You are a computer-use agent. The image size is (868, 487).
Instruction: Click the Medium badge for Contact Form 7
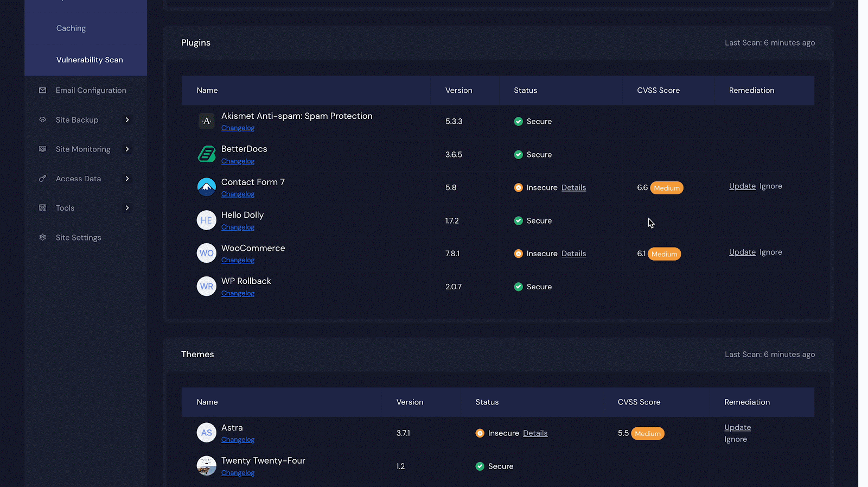[x=667, y=188]
